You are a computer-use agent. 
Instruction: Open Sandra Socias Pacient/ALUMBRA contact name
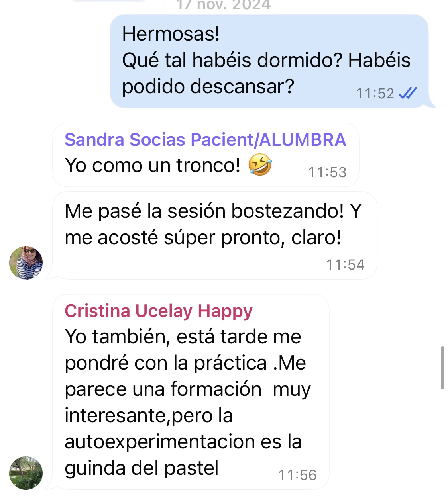[x=205, y=140]
